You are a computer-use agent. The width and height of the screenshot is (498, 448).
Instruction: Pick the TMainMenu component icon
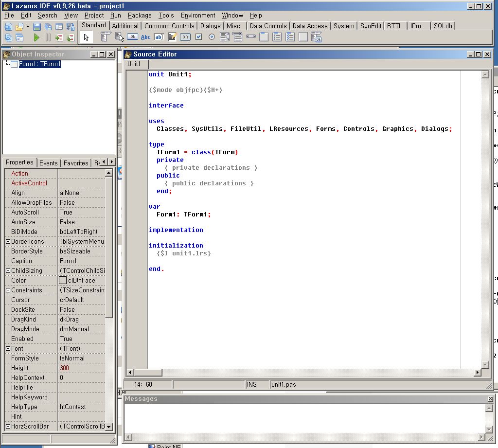point(106,37)
